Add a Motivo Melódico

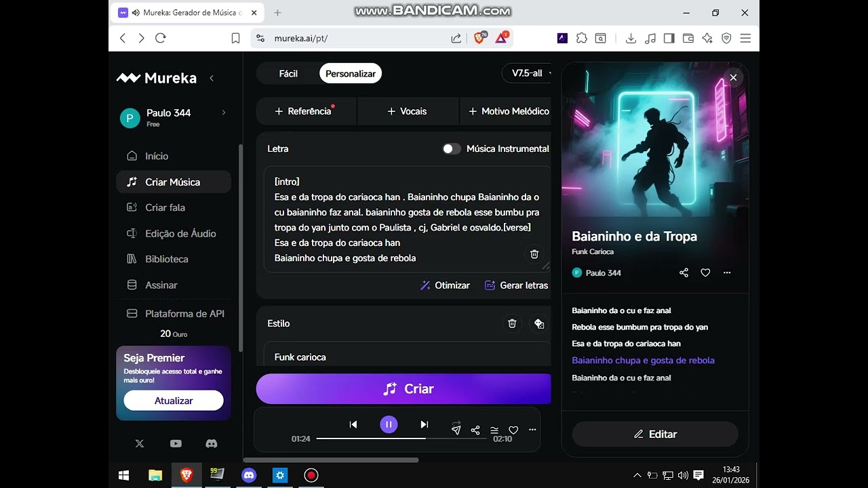pyautogui.click(x=506, y=111)
